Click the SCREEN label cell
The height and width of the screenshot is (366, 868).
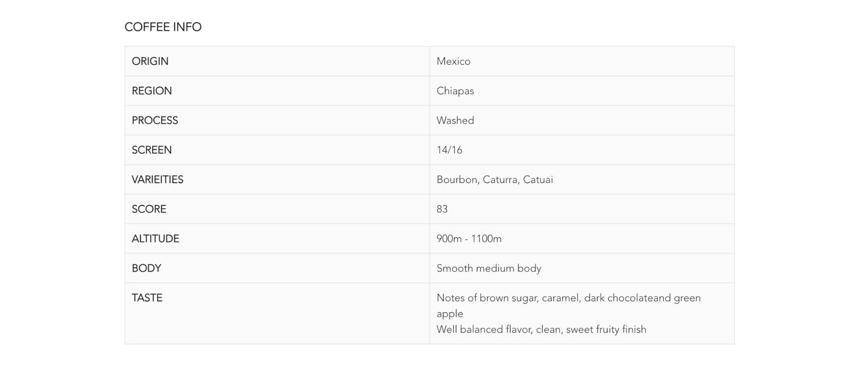(x=152, y=150)
